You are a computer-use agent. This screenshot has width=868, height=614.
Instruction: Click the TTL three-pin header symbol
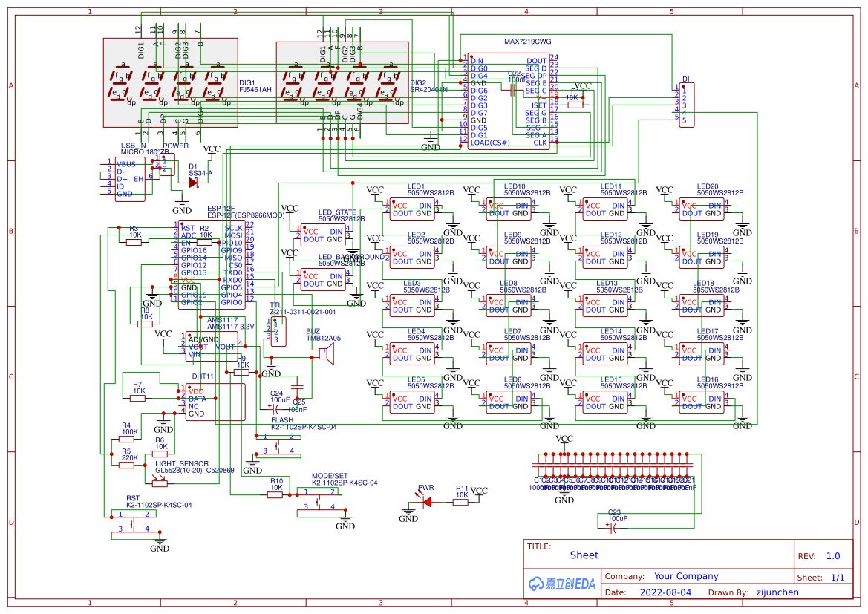[x=278, y=331]
